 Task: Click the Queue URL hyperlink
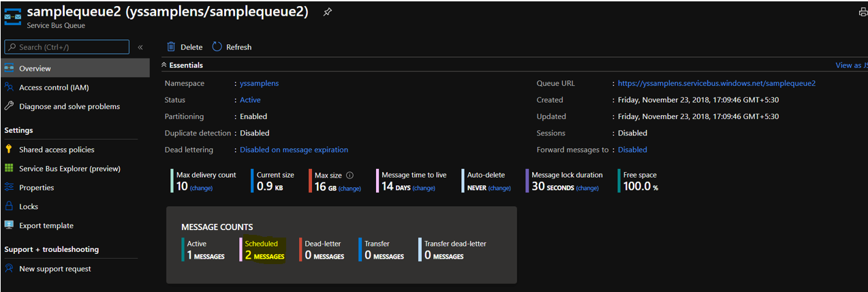click(x=716, y=84)
